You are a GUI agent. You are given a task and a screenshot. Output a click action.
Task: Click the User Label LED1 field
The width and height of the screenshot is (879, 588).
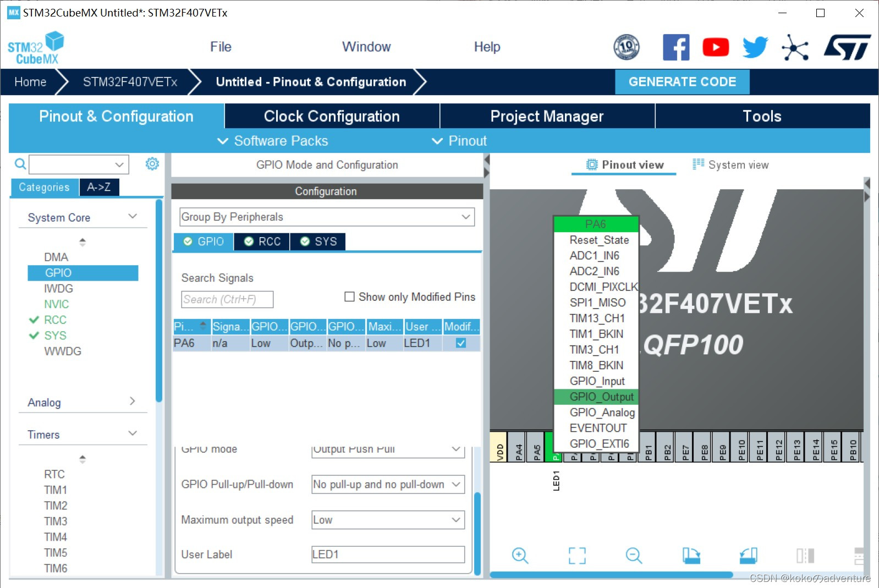coord(388,554)
